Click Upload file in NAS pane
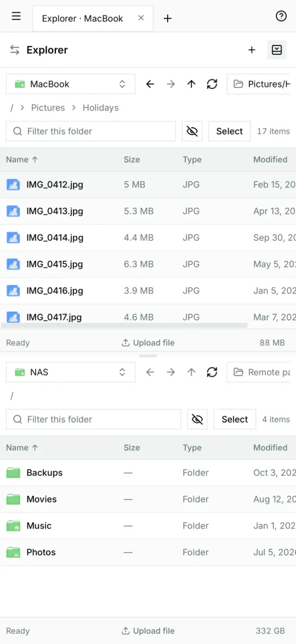The height and width of the screenshot is (644, 296). tap(148, 631)
